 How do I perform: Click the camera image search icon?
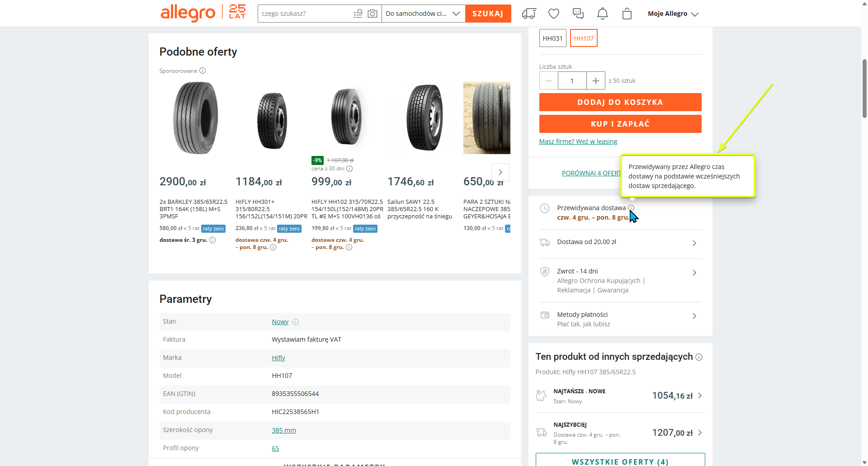click(372, 14)
